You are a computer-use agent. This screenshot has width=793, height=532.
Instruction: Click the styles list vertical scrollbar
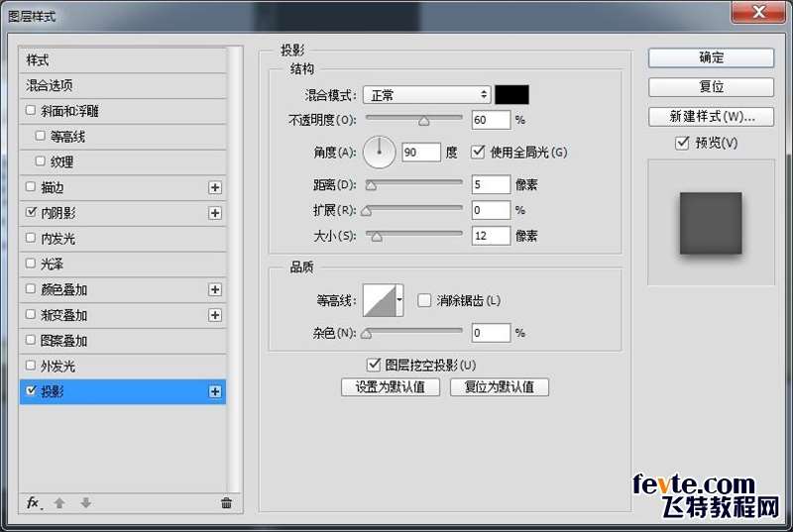click(x=234, y=269)
